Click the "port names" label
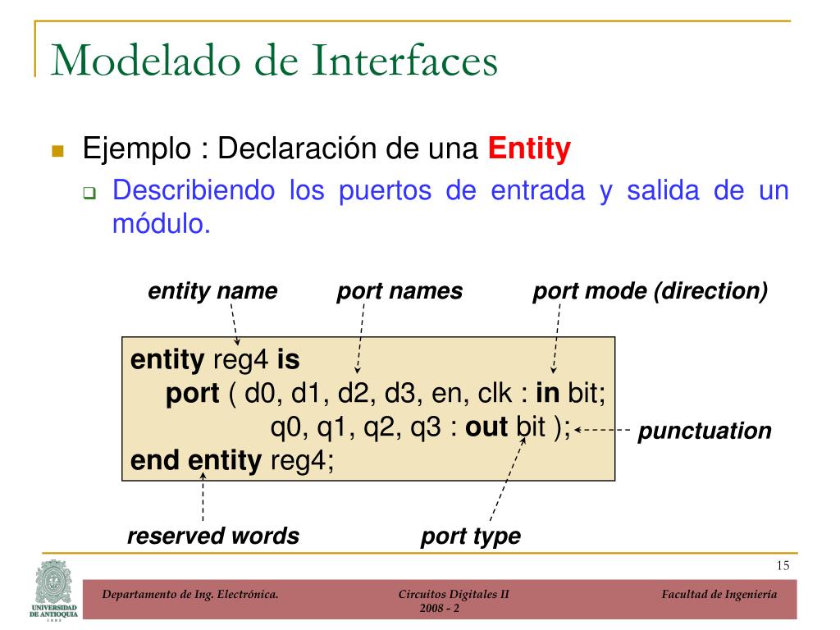The width and height of the screenshot is (840, 630). tap(399, 291)
